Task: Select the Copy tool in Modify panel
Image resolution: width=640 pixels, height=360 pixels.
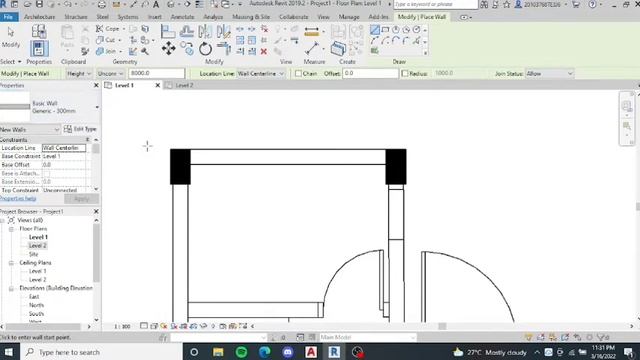Action: pyautogui.click(x=187, y=49)
